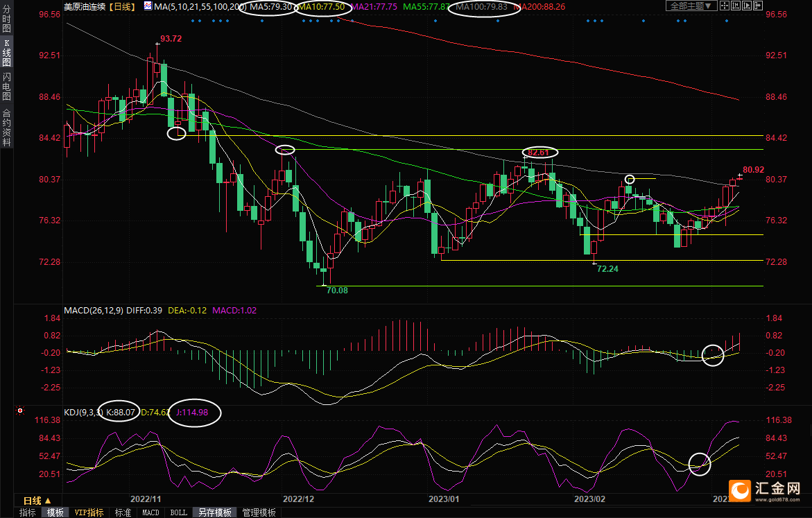
Task: Click the DIFF:0.39 value
Action: coord(144,310)
